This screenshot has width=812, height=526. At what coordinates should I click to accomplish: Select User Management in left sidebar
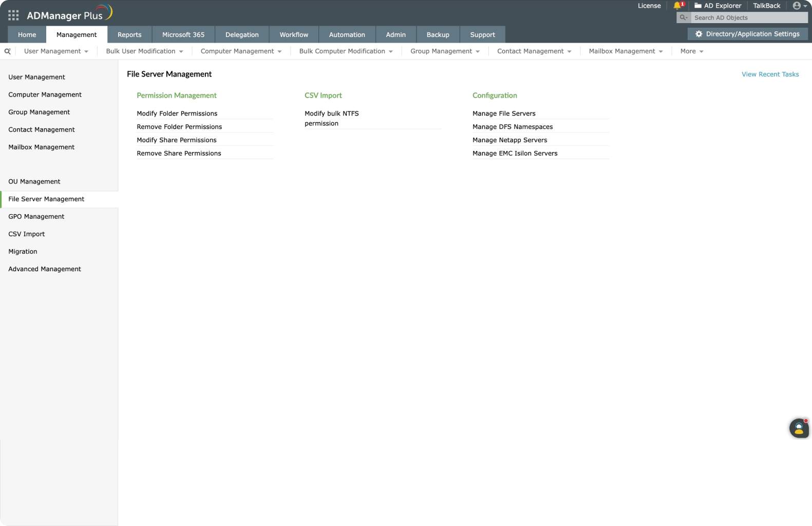[37, 77]
